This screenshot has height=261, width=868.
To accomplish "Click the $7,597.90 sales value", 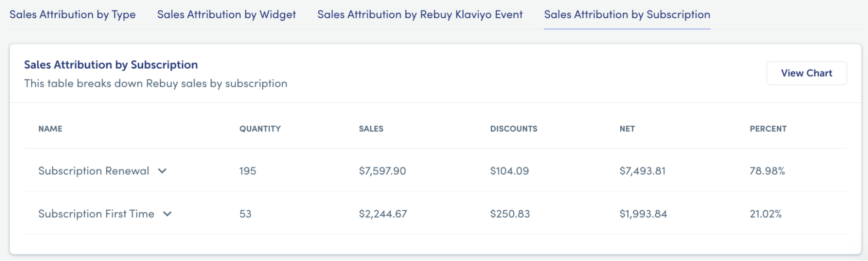I will [x=383, y=171].
